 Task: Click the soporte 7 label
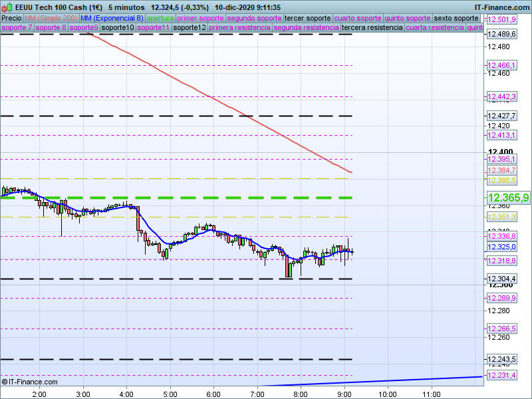point(17,28)
